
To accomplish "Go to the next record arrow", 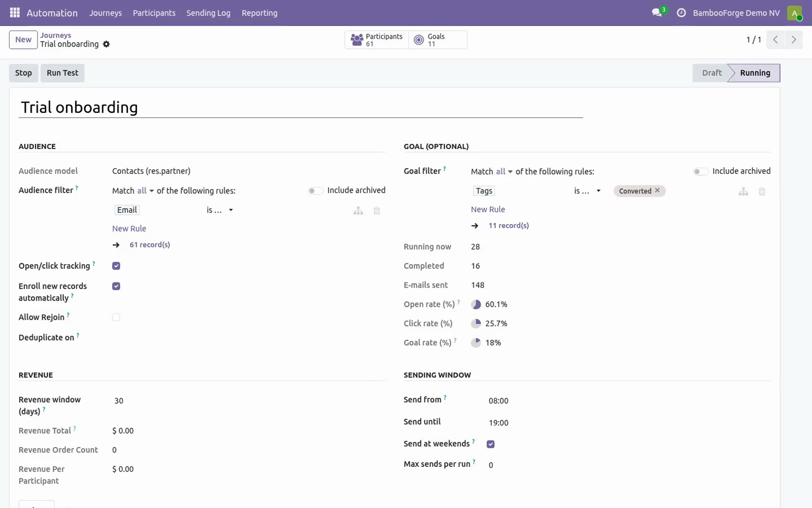I will pos(794,40).
